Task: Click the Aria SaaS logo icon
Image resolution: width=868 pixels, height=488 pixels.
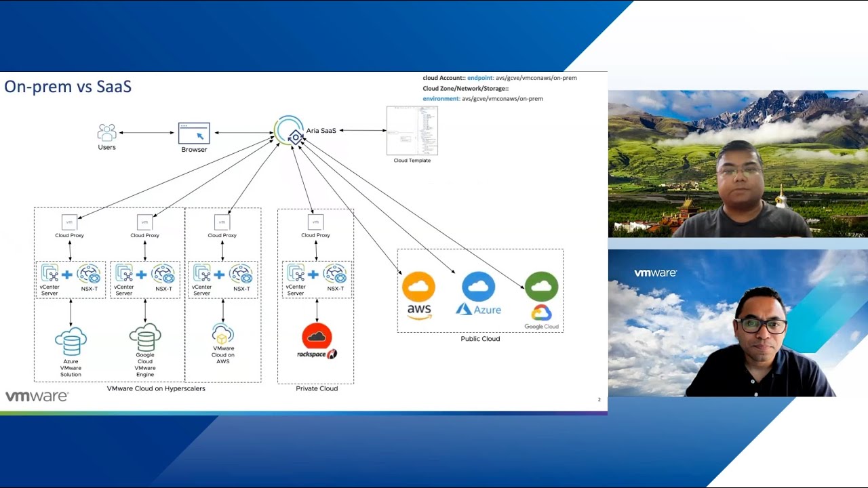Action: tap(290, 131)
